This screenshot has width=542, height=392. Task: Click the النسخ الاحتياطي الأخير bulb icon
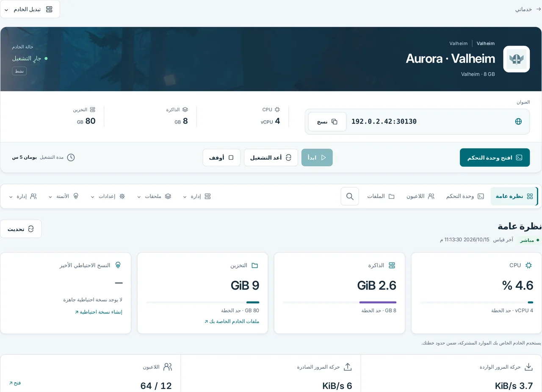[x=118, y=265]
